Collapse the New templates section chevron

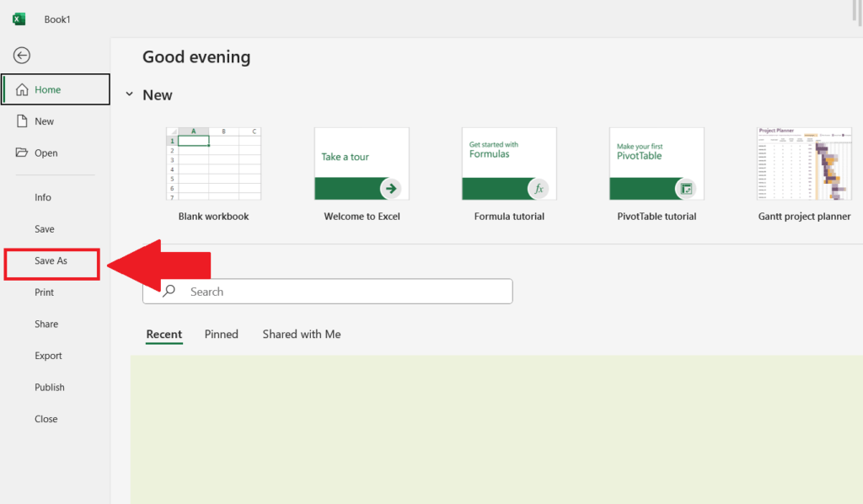(130, 94)
